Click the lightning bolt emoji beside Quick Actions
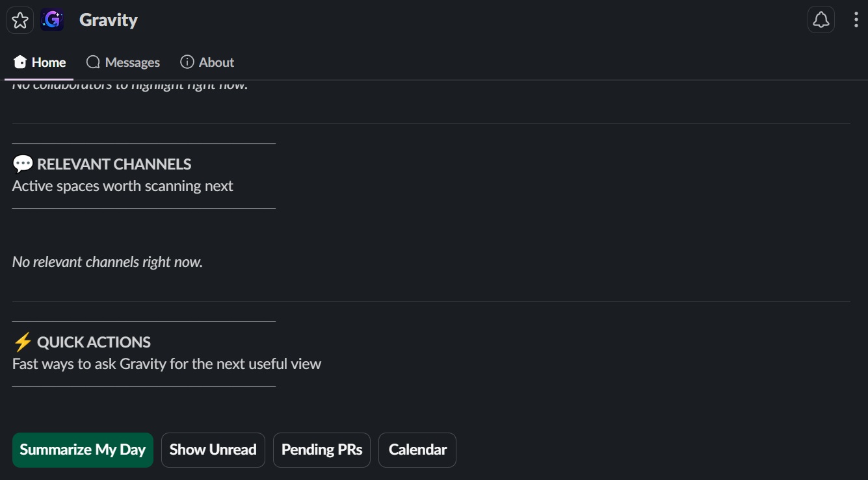868x480 pixels. (x=23, y=342)
